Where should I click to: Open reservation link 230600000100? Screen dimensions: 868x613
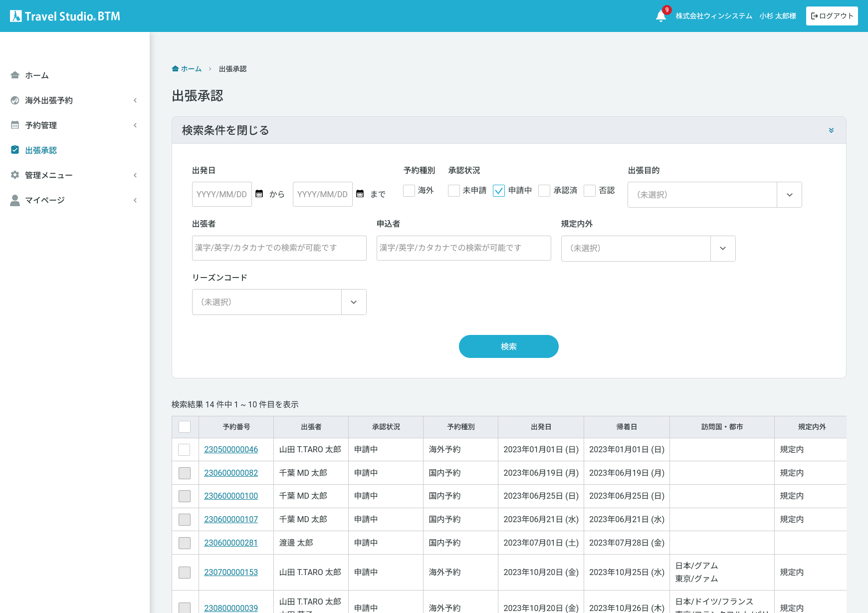pyautogui.click(x=231, y=496)
